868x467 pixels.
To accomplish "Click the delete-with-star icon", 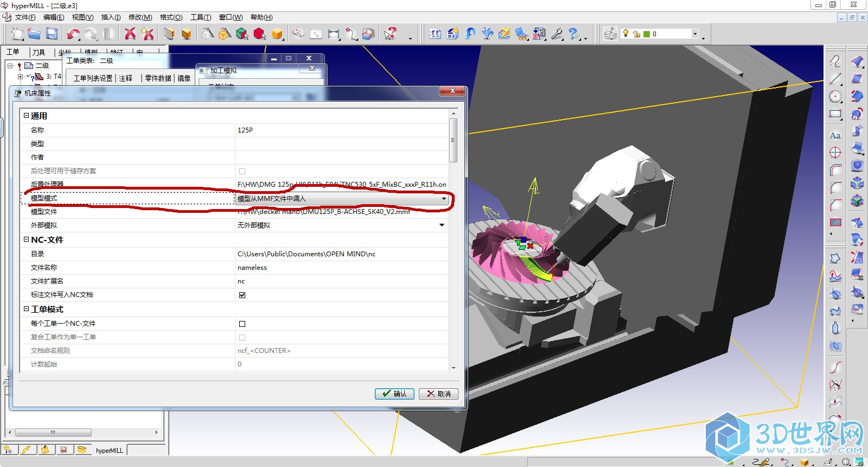I will (x=148, y=34).
